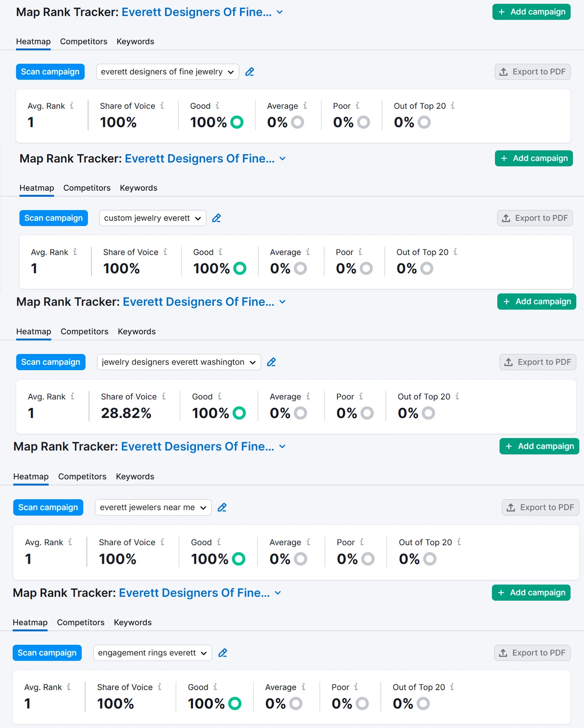The image size is (584, 728).
Task: Open Competitors tab above "custom jewelry everett" campaign
Action: tap(87, 188)
